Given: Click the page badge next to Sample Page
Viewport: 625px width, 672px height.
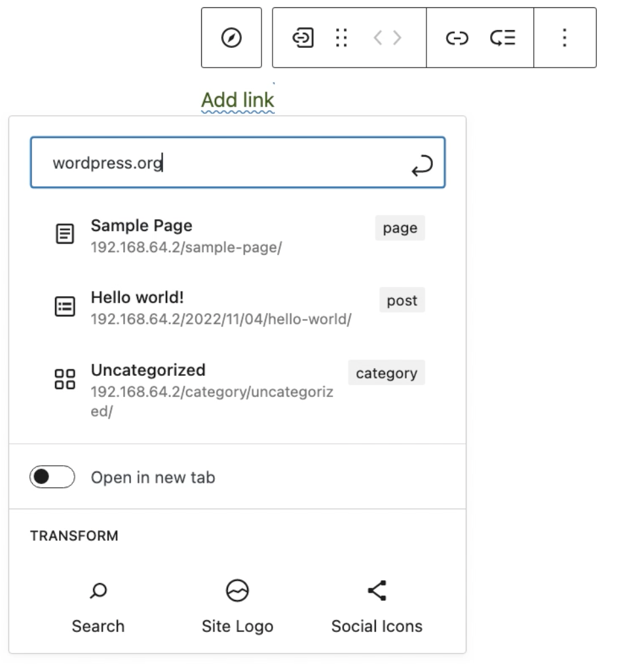Looking at the screenshot, I should pyautogui.click(x=400, y=228).
